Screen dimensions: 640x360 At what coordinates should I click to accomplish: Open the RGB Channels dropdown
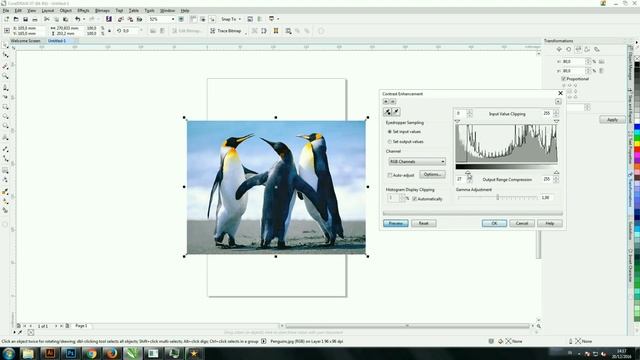pyautogui.click(x=417, y=162)
